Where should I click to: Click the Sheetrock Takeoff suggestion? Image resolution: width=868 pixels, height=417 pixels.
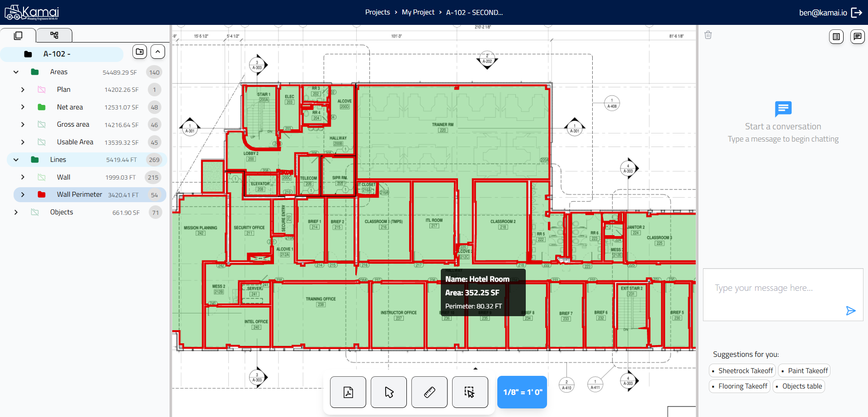click(742, 371)
